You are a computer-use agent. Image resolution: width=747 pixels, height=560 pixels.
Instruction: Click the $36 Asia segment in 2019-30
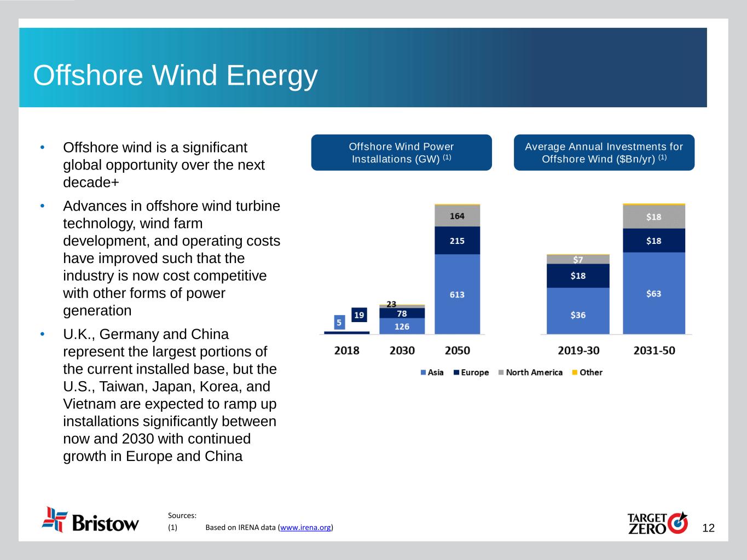tap(578, 314)
